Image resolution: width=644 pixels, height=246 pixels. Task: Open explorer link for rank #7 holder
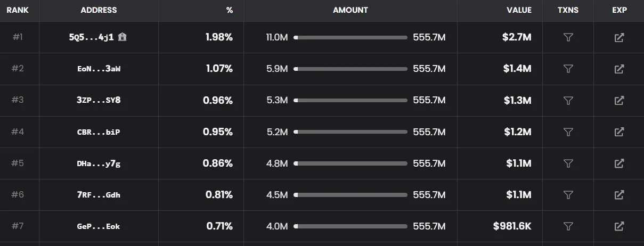(619, 226)
